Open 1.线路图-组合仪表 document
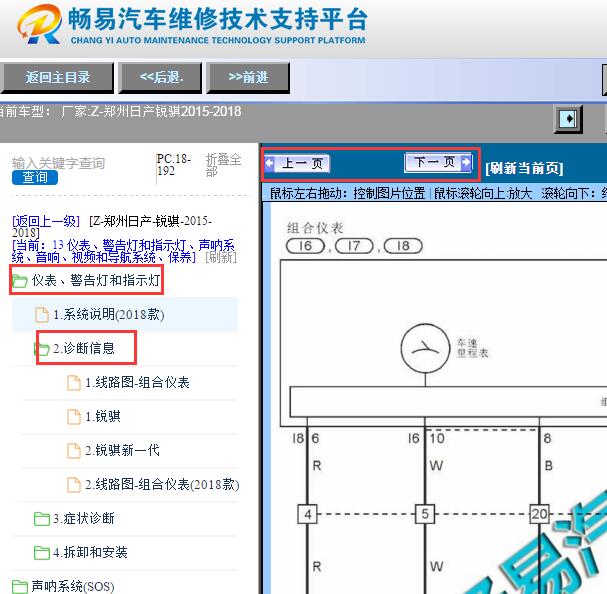This screenshot has height=594, width=607. point(137,383)
